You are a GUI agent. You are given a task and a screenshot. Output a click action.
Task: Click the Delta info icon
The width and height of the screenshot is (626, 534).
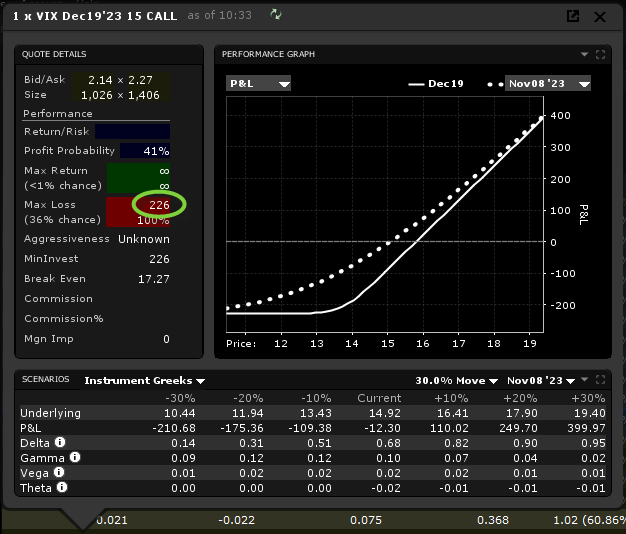[60, 442]
